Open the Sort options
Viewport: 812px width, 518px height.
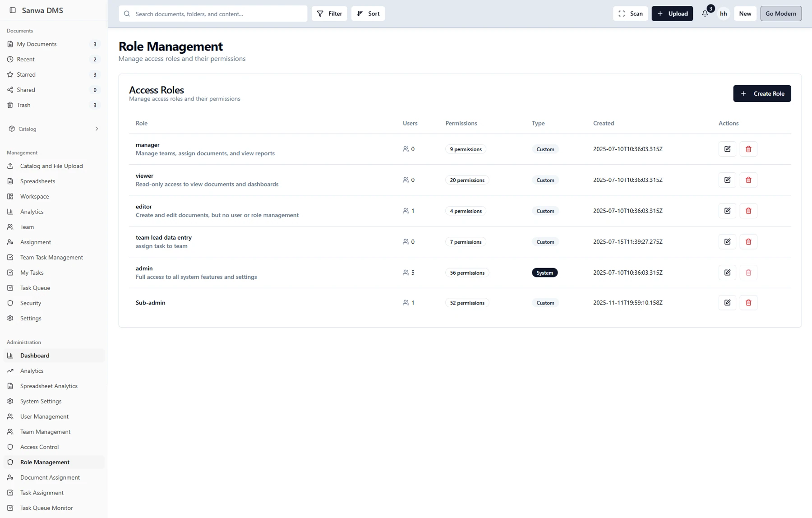(368, 14)
